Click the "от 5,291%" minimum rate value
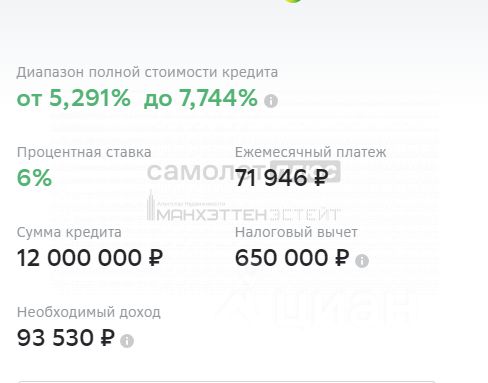This screenshot has height=383, width=488. pos(74,98)
